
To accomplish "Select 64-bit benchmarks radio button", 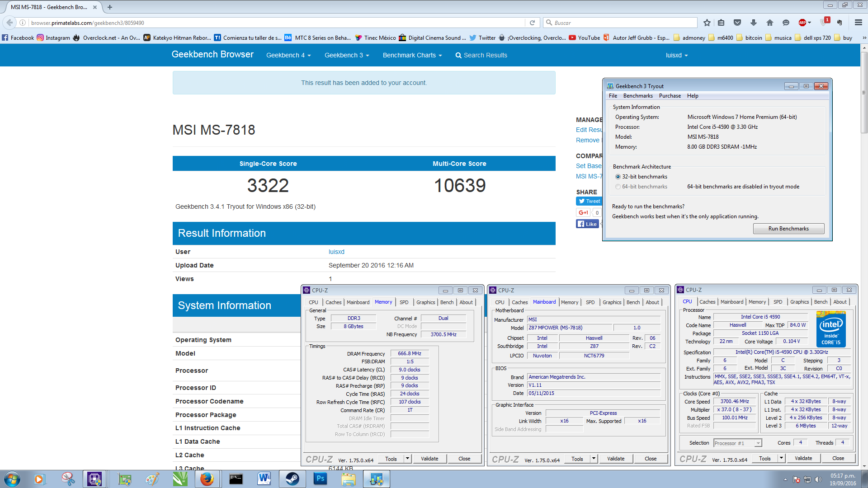I will tap(618, 187).
